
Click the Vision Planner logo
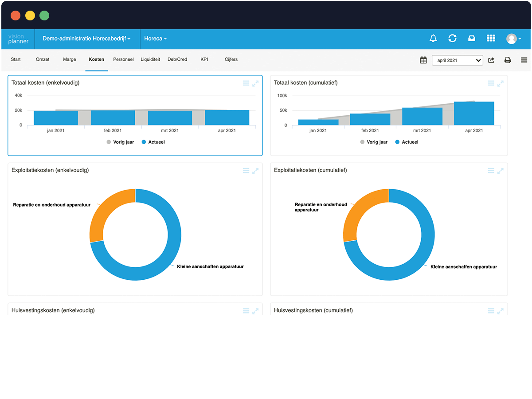coord(18,39)
